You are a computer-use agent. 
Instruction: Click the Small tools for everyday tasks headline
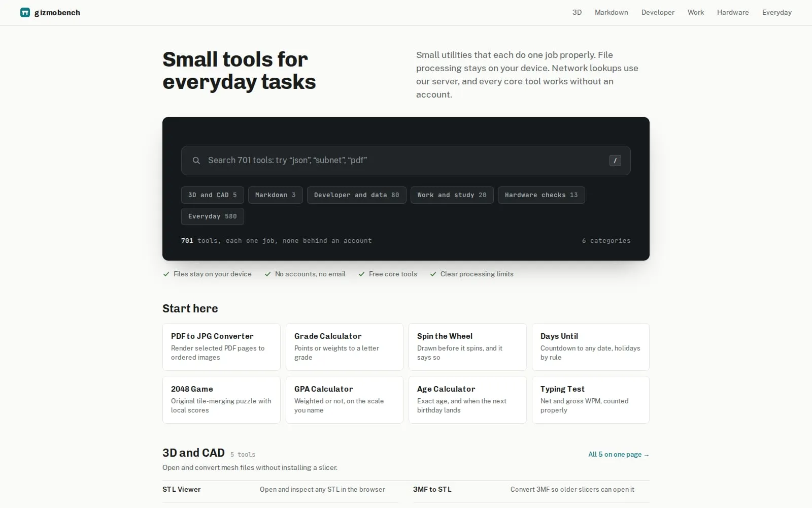[239, 71]
